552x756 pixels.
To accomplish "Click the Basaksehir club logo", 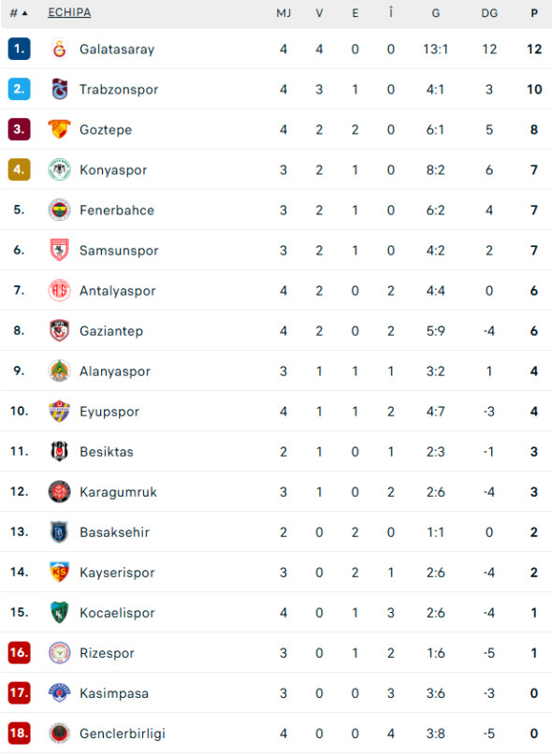I will point(60,532).
